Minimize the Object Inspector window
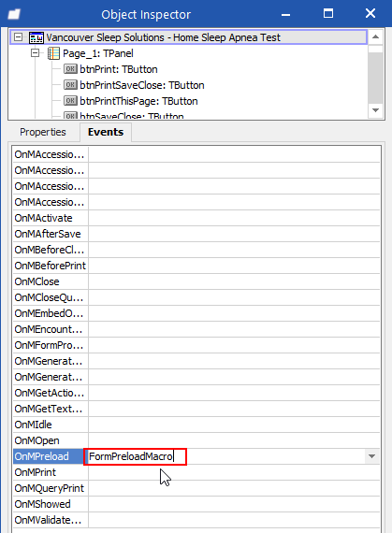The image size is (392, 533). (x=286, y=14)
